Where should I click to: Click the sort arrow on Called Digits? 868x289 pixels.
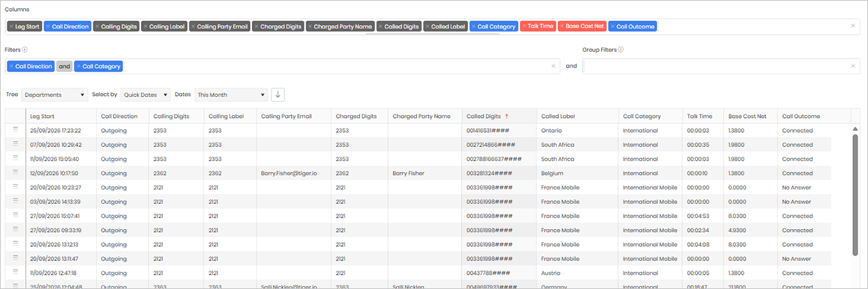pyautogui.click(x=507, y=116)
